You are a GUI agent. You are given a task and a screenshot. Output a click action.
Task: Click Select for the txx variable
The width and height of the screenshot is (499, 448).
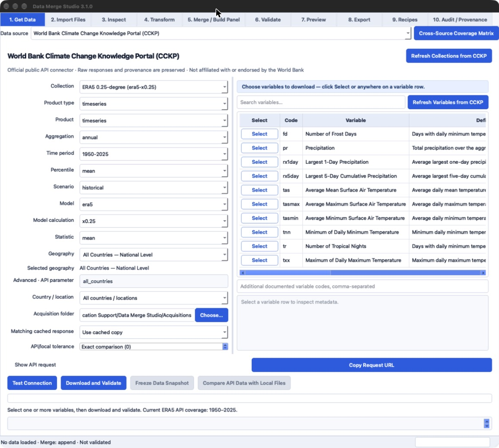(259, 260)
